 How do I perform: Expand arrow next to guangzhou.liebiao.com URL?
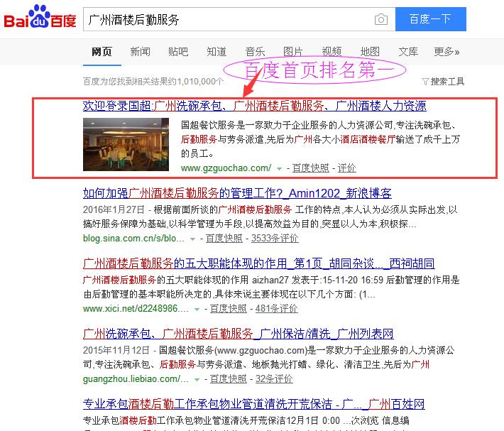point(197,380)
